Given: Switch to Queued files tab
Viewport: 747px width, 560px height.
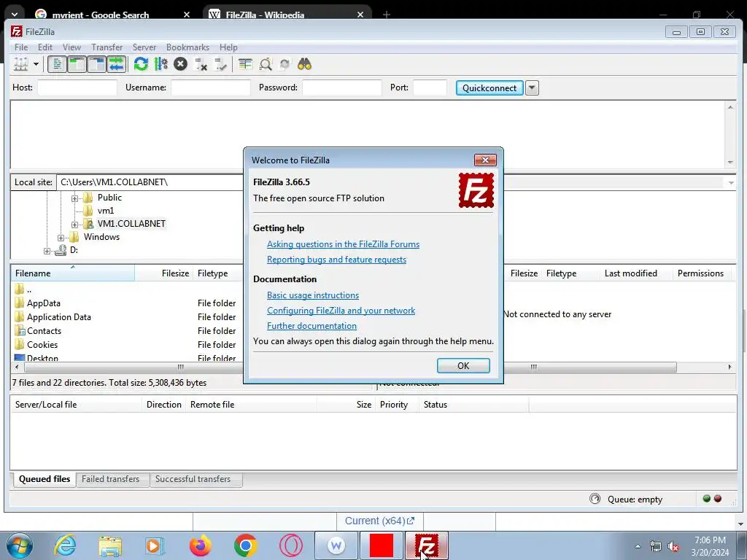Looking at the screenshot, I should click(44, 479).
